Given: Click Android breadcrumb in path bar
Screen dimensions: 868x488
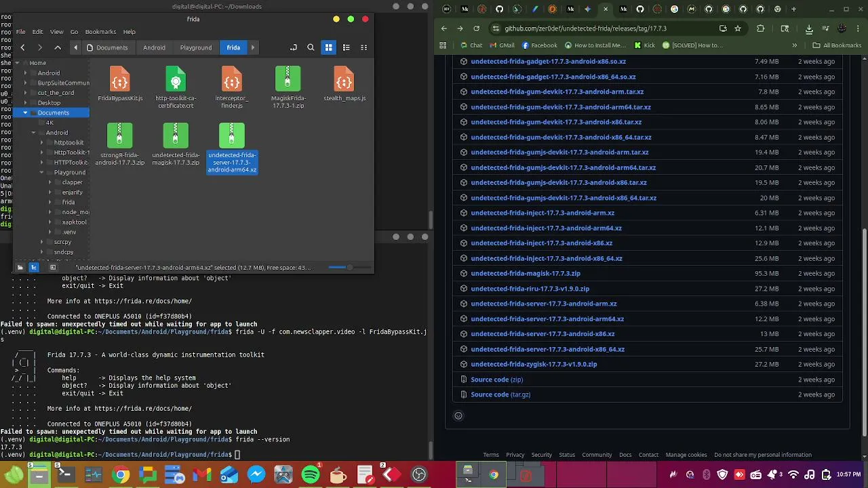Looking at the screenshot, I should tap(154, 47).
